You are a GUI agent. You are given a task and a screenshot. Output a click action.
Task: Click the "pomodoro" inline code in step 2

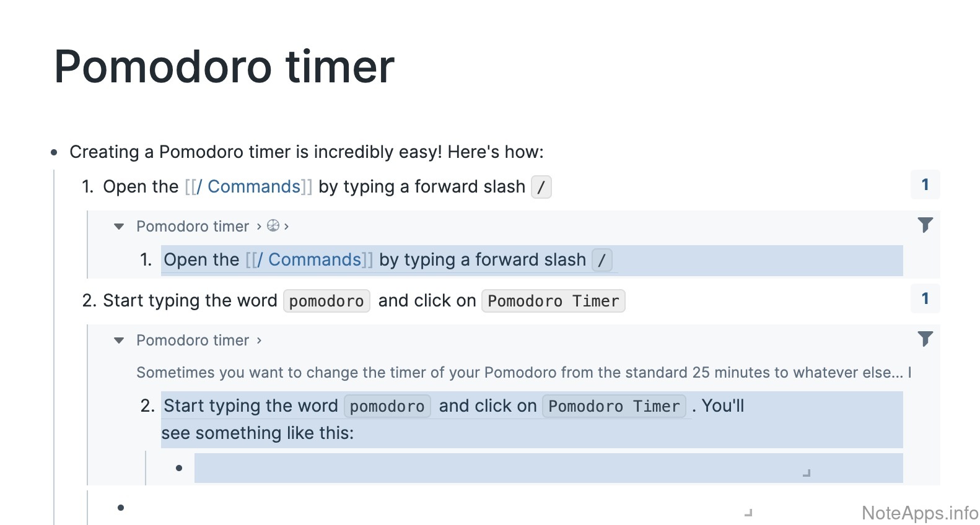pyautogui.click(x=326, y=302)
